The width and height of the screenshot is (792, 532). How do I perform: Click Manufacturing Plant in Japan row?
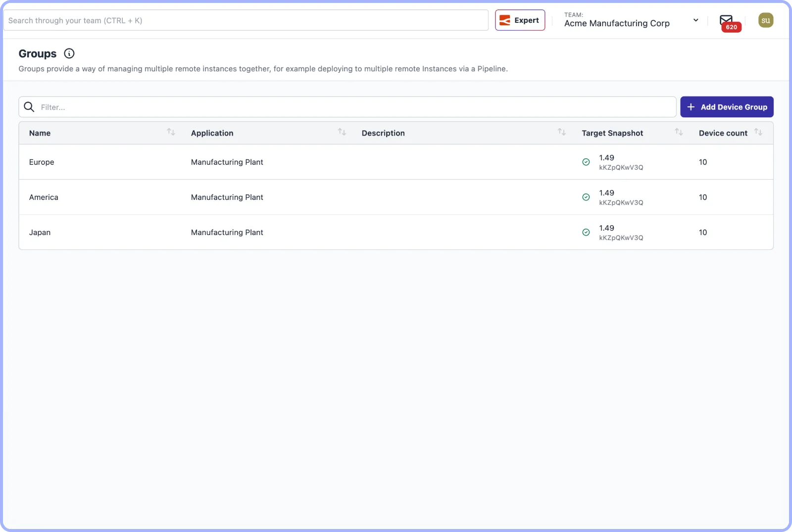tap(227, 232)
